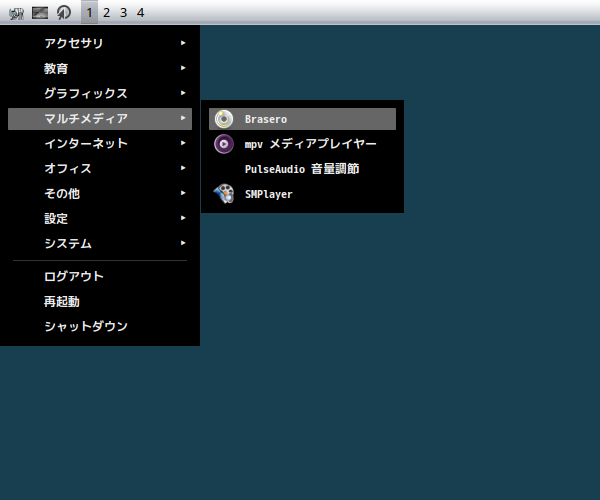
Task: Expand the インターネット submenu
Action: [x=100, y=143]
